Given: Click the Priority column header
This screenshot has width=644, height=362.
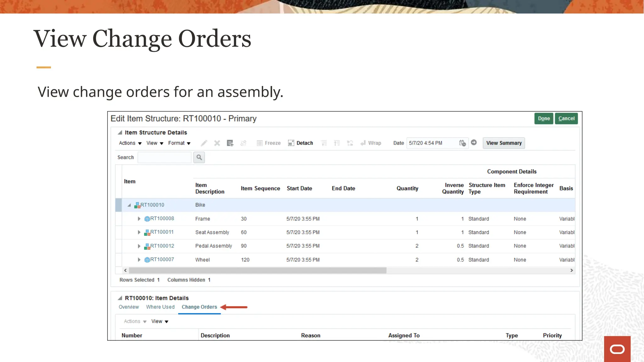Looking at the screenshot, I should pyautogui.click(x=552, y=335).
